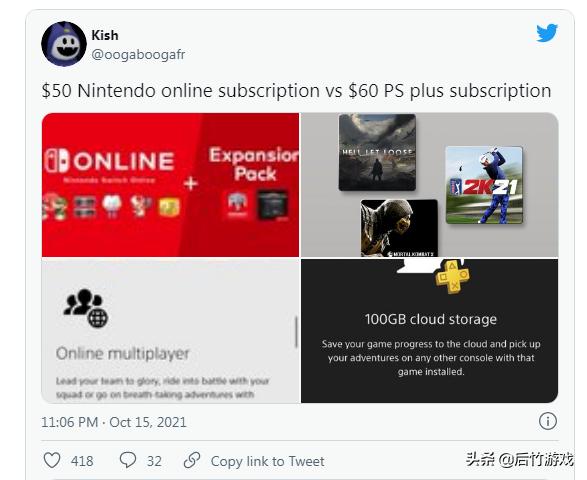The width and height of the screenshot is (587, 480).
Task: View the 100GB cloud storage image
Action: 429,331
